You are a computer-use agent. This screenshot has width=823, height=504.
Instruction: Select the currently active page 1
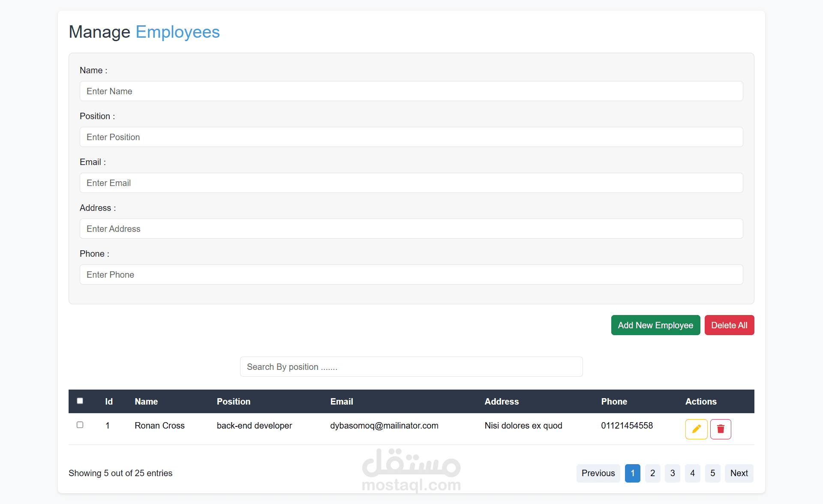pos(633,473)
